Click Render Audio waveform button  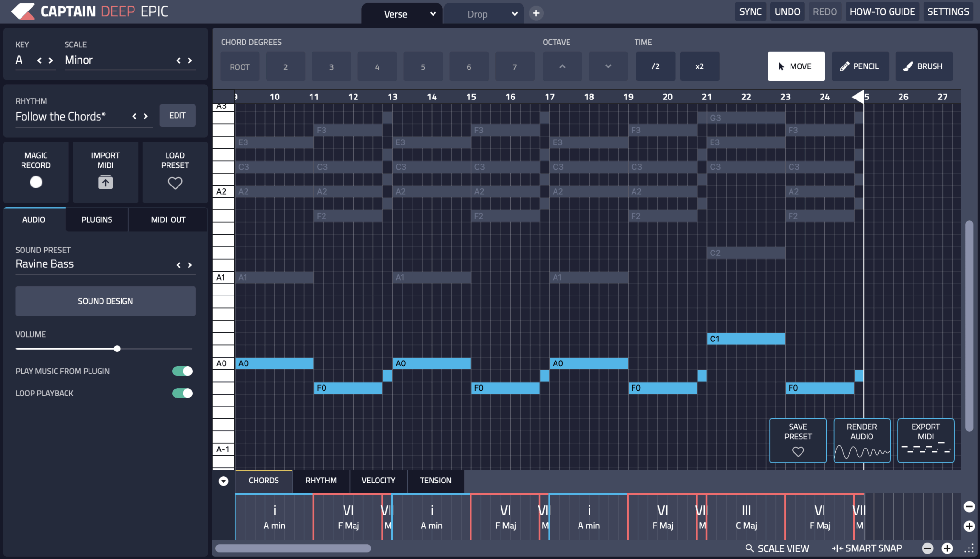pyautogui.click(x=862, y=440)
